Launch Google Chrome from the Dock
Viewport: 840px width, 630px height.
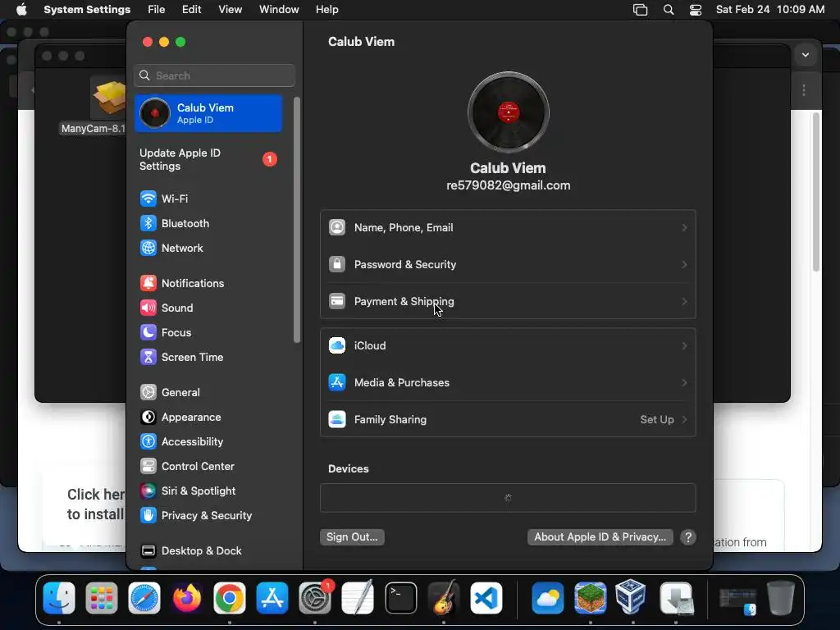pyautogui.click(x=230, y=598)
